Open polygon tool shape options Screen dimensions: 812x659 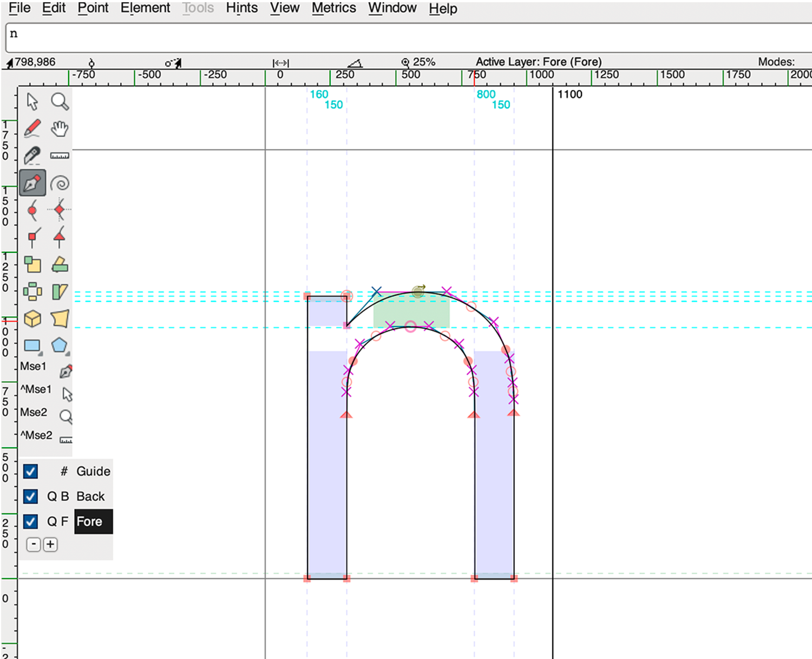[x=60, y=346]
